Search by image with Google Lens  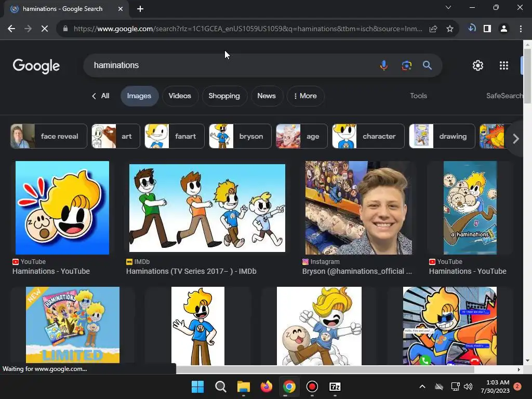click(x=406, y=65)
